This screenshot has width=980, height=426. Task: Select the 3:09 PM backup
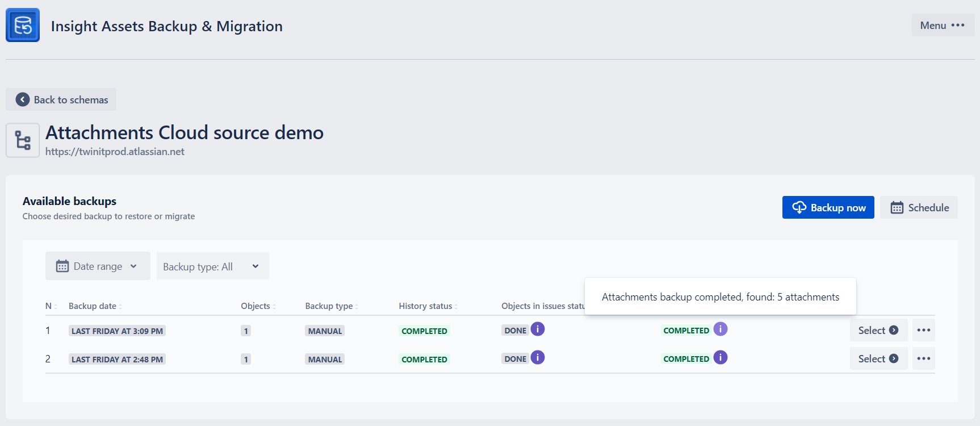coord(878,330)
